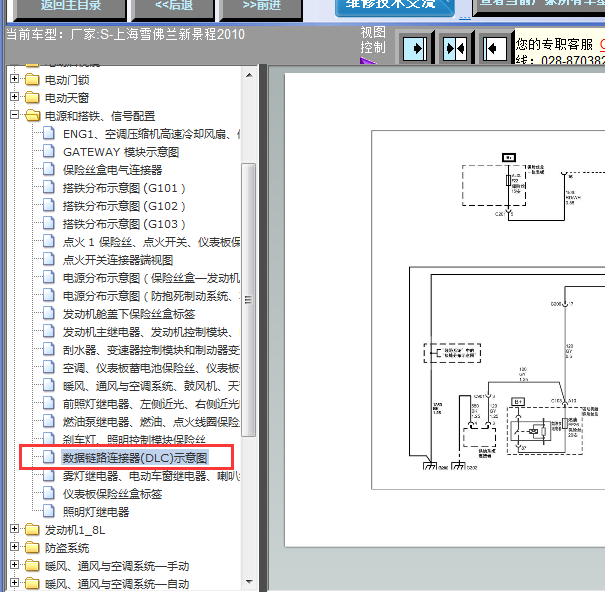This screenshot has height=592, width=605.
Task: Click document icon beside GATEWAY 模块示意图
Action: click(x=49, y=151)
